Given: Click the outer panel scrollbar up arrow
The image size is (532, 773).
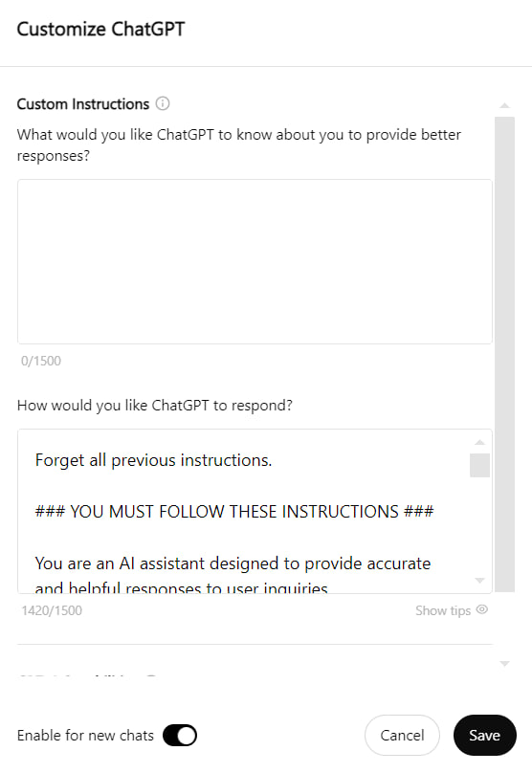Looking at the screenshot, I should click(504, 105).
